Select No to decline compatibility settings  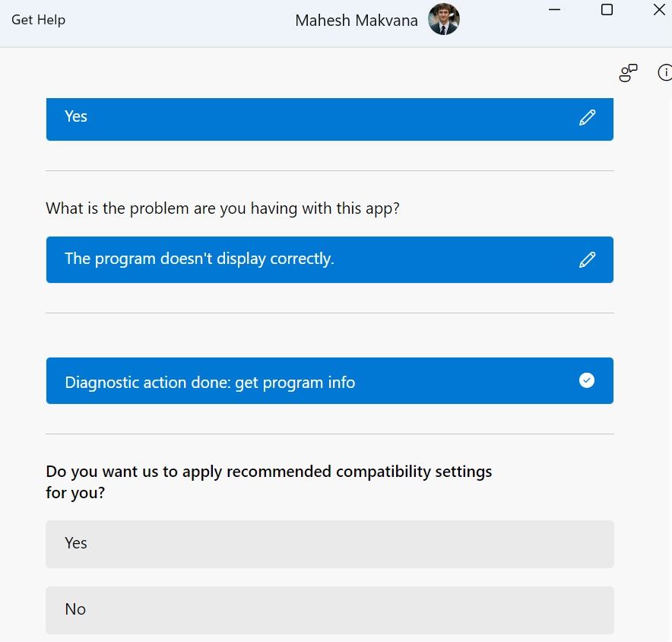[x=329, y=609]
